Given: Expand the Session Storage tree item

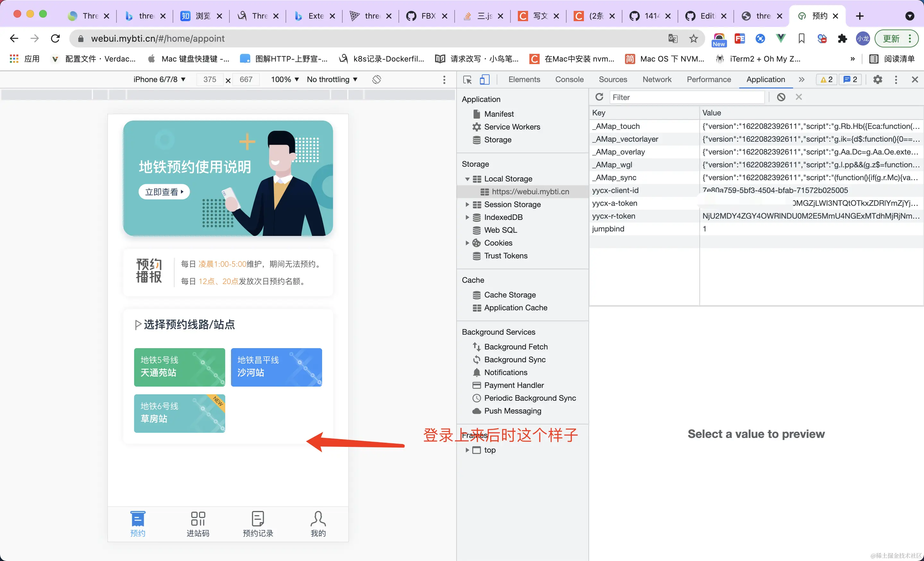Looking at the screenshot, I should tap(467, 205).
